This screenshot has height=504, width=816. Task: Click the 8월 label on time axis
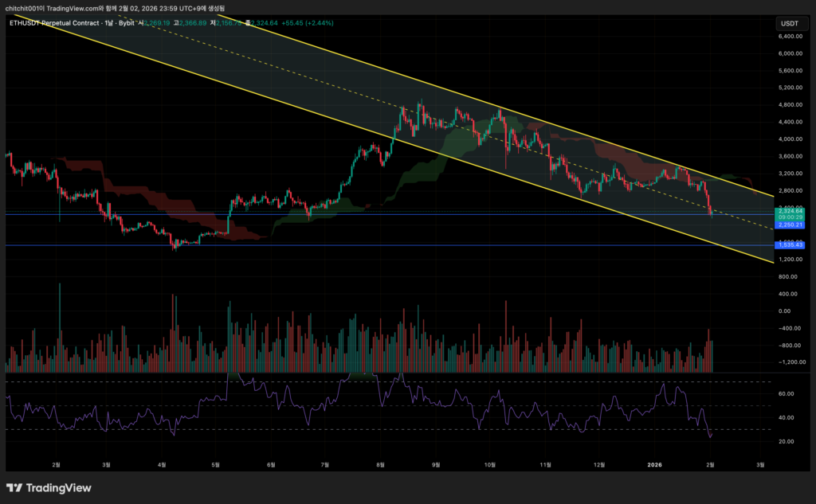[x=380, y=463]
